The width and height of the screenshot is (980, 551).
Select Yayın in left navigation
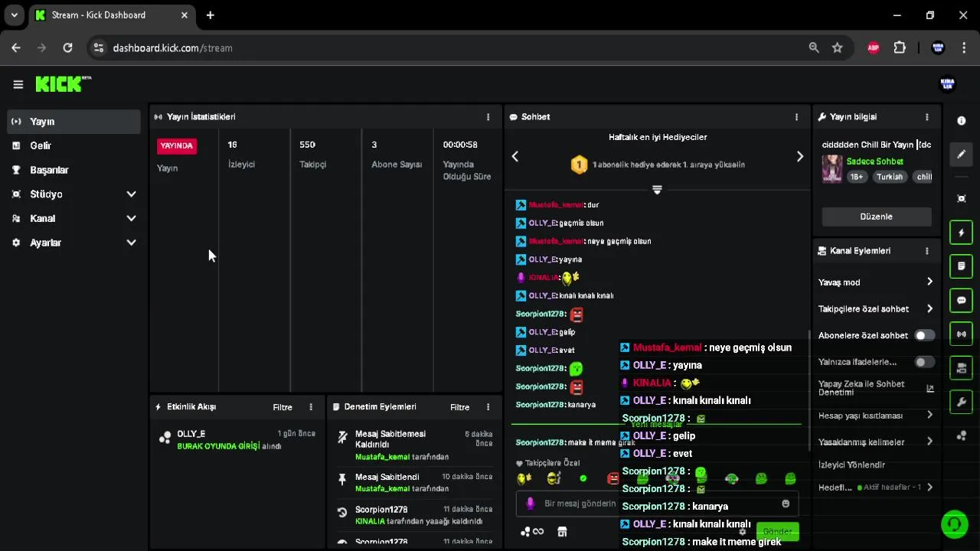click(74, 122)
